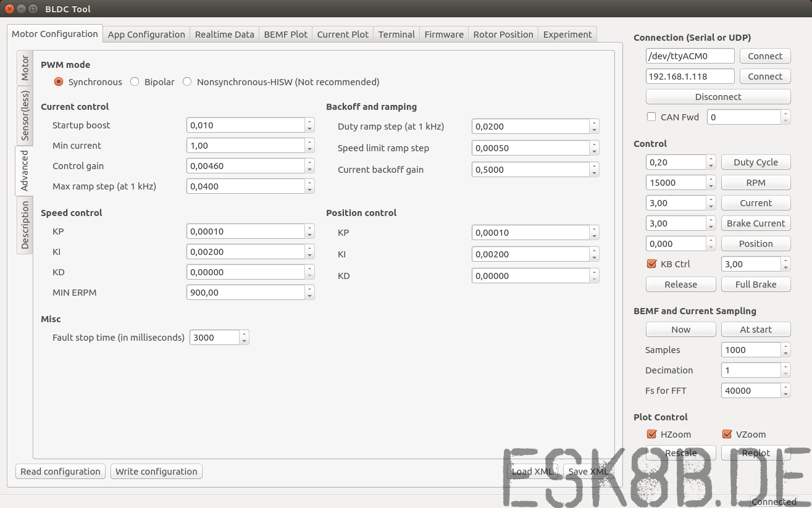Increase the Samples count with up arrow
Screen dimensions: 812x508
click(785, 346)
